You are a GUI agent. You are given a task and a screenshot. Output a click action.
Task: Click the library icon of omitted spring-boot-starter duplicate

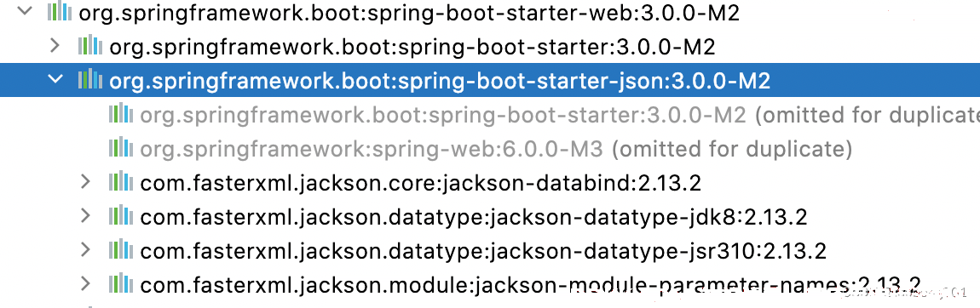click(x=121, y=114)
